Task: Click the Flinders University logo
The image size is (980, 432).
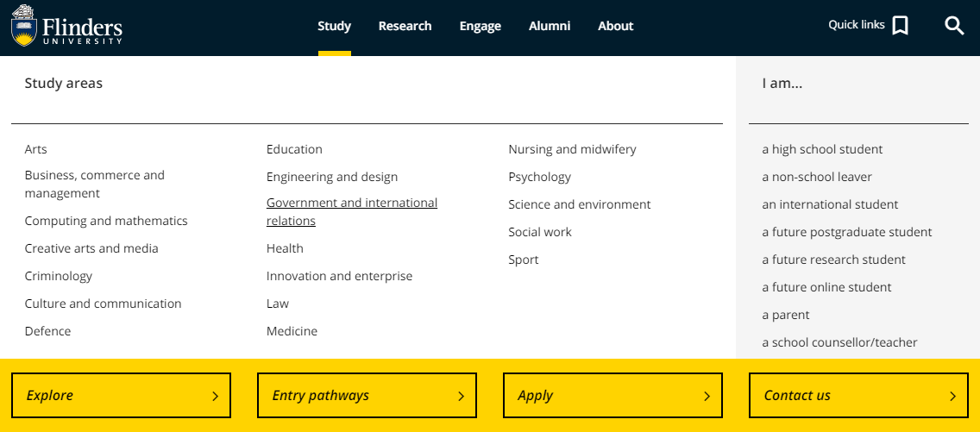Action: pyautogui.click(x=67, y=26)
